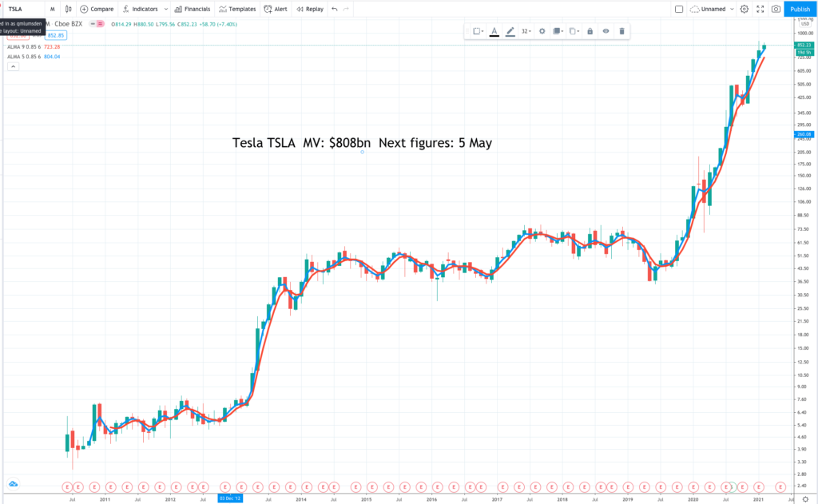Enter fullscreen mode
This screenshot has height=504, width=818.
pyautogui.click(x=760, y=9)
